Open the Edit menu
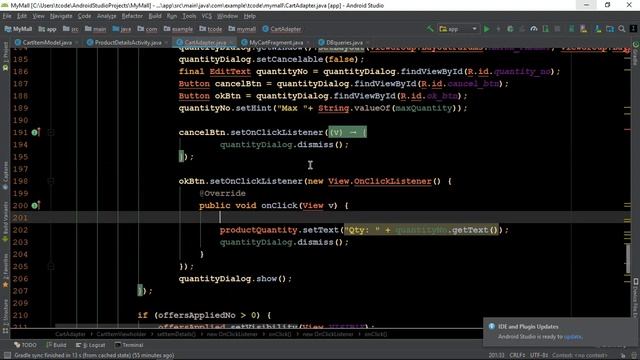This screenshot has height=360, width=640. tap(22, 16)
